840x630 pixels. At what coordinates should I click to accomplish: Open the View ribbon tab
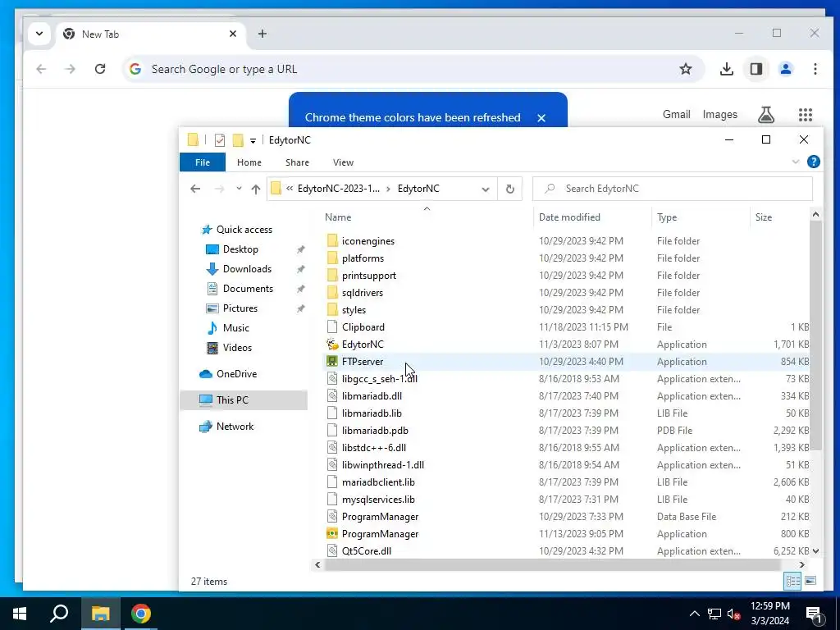tap(343, 162)
